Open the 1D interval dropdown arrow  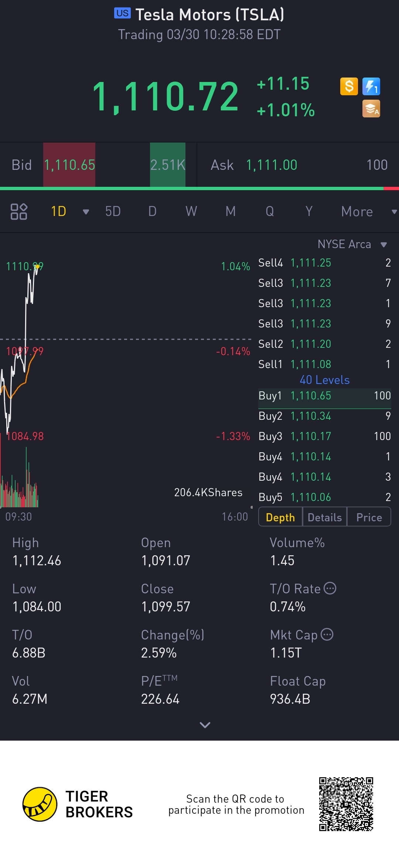click(86, 212)
